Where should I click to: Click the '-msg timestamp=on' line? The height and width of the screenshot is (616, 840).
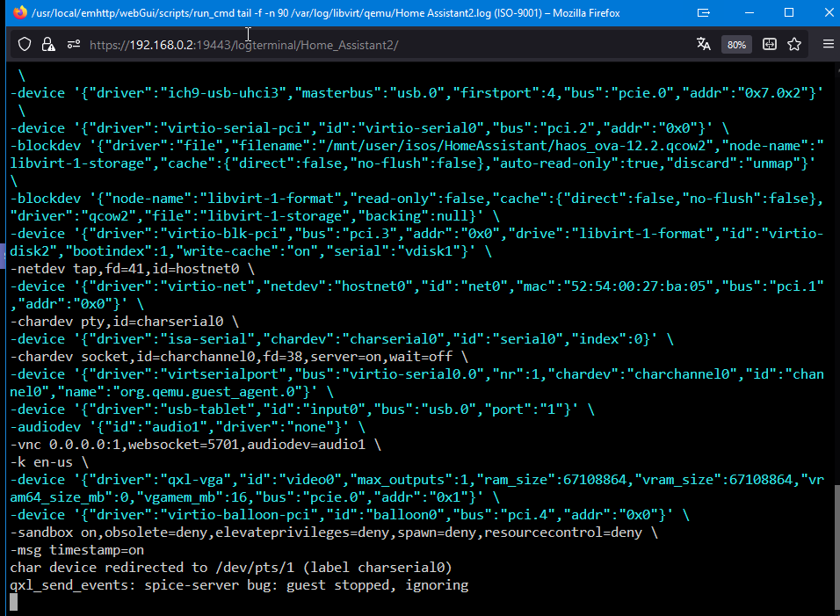point(76,549)
